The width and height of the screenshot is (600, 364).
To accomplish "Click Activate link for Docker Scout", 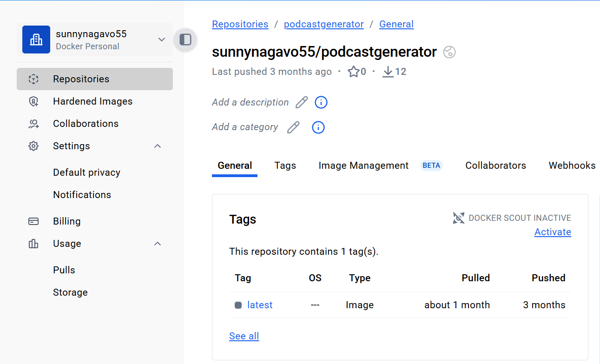I will 553,232.
